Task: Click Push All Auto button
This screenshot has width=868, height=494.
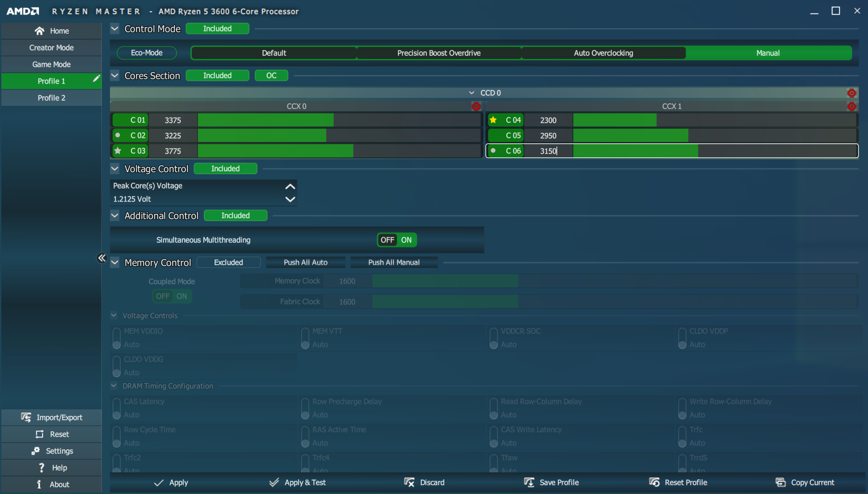Action: click(305, 262)
